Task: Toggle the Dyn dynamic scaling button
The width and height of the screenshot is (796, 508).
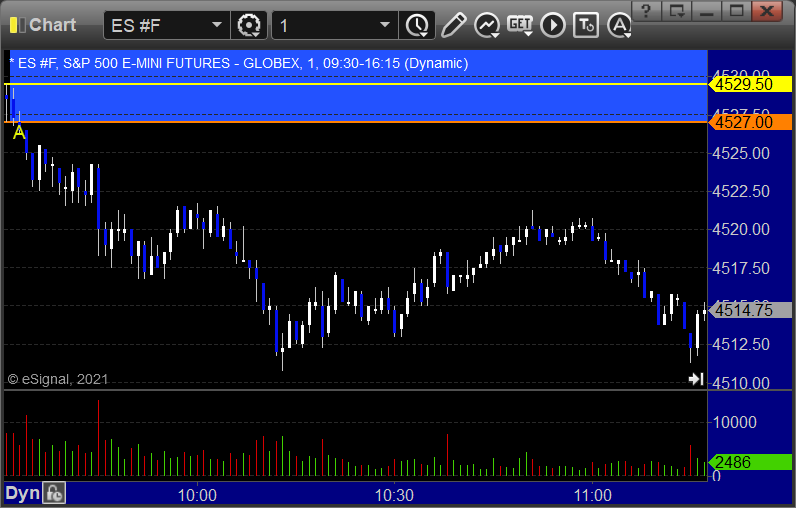Action: pyautogui.click(x=22, y=493)
